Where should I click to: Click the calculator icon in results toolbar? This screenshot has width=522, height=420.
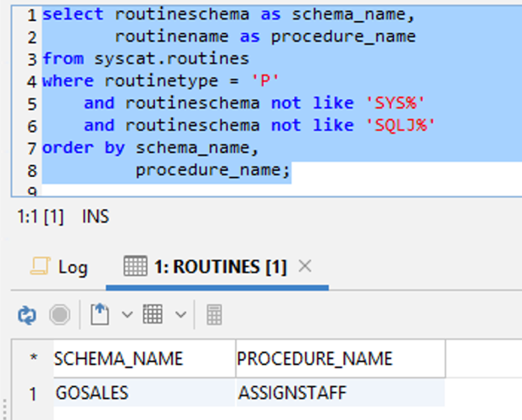click(x=214, y=315)
